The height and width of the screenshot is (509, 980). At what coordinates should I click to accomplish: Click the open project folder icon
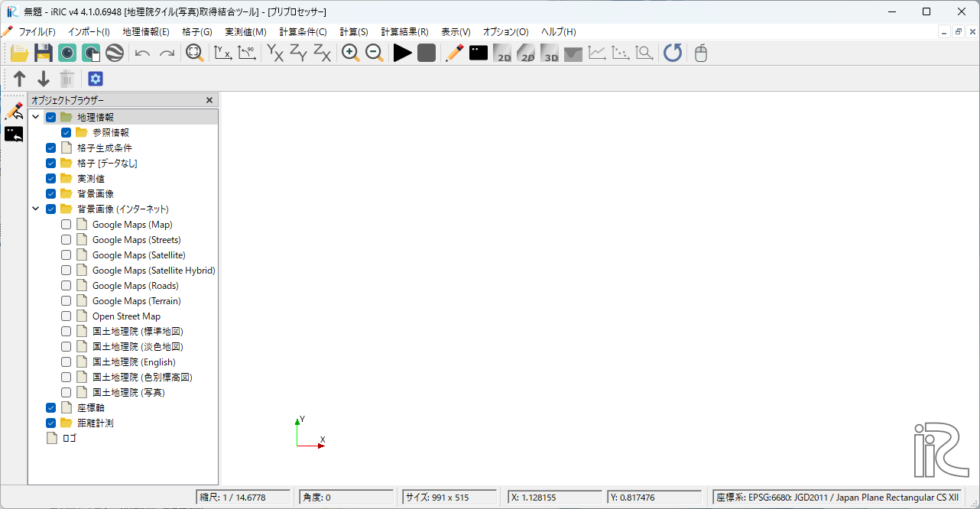(19, 53)
